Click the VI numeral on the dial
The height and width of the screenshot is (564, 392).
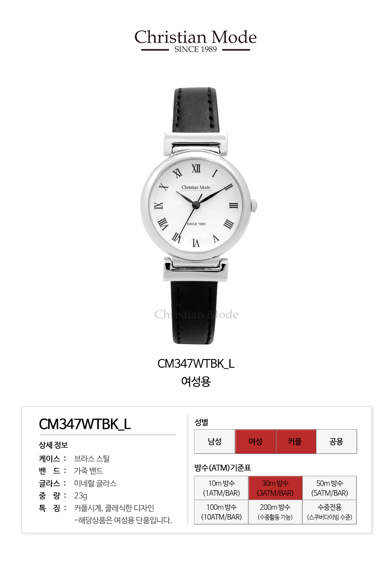pos(196,243)
